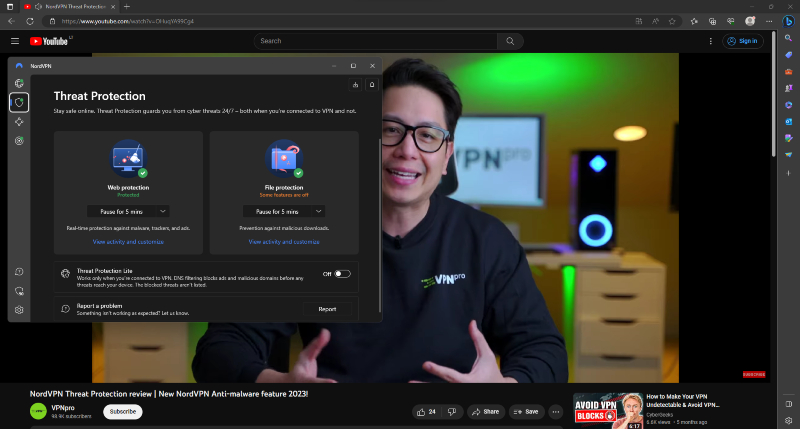800x429 pixels.
Task: Expand Web protection pause duration dropdown arrow
Action: pos(163,211)
